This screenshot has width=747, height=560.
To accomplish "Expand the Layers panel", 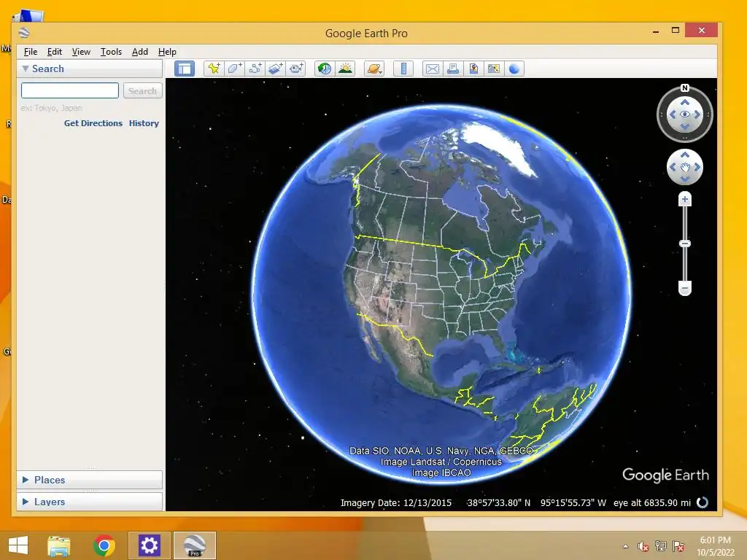I will click(x=26, y=502).
